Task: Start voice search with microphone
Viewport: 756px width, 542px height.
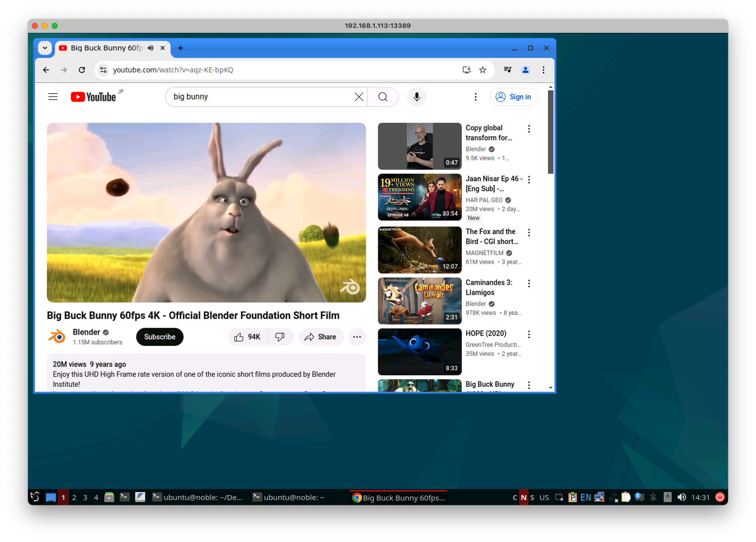Action: (417, 97)
